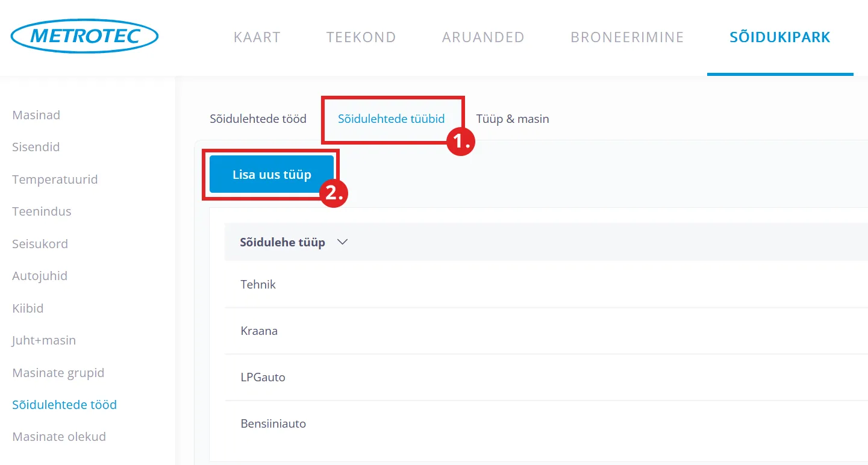Click the SÕIDUKIPARK top menu tab
The height and width of the screenshot is (465, 868).
(779, 37)
